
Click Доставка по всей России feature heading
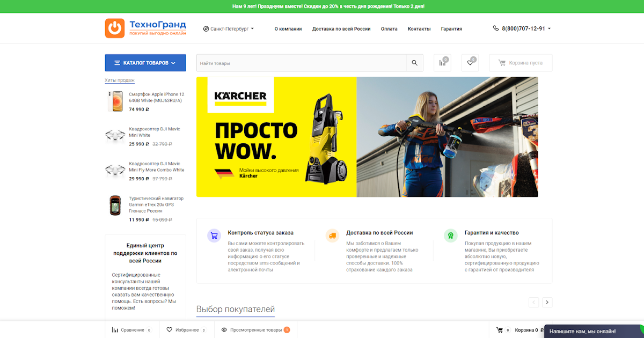pos(379,233)
